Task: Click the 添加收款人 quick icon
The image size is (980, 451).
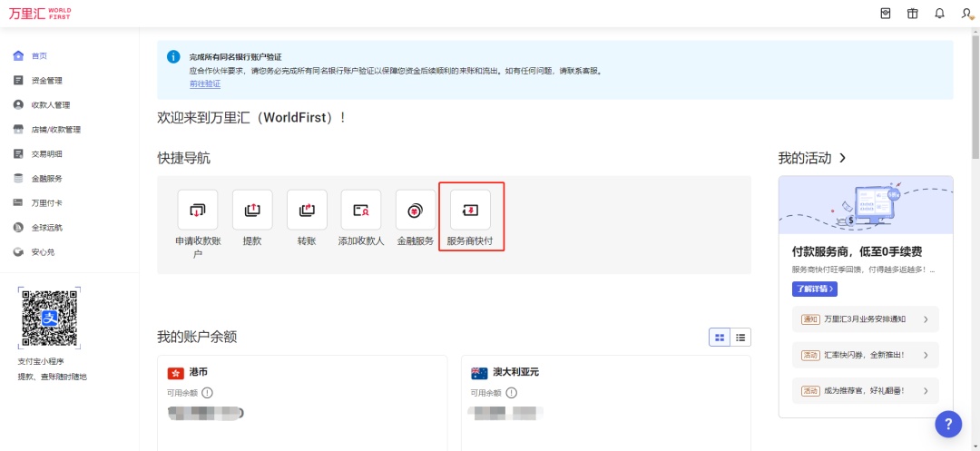Action: [361, 210]
